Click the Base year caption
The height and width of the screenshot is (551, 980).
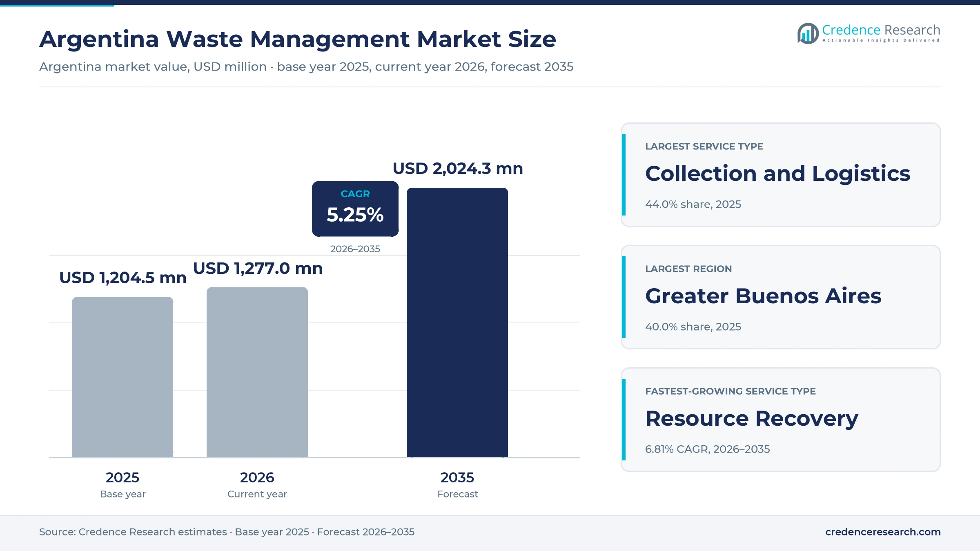pyautogui.click(x=123, y=494)
